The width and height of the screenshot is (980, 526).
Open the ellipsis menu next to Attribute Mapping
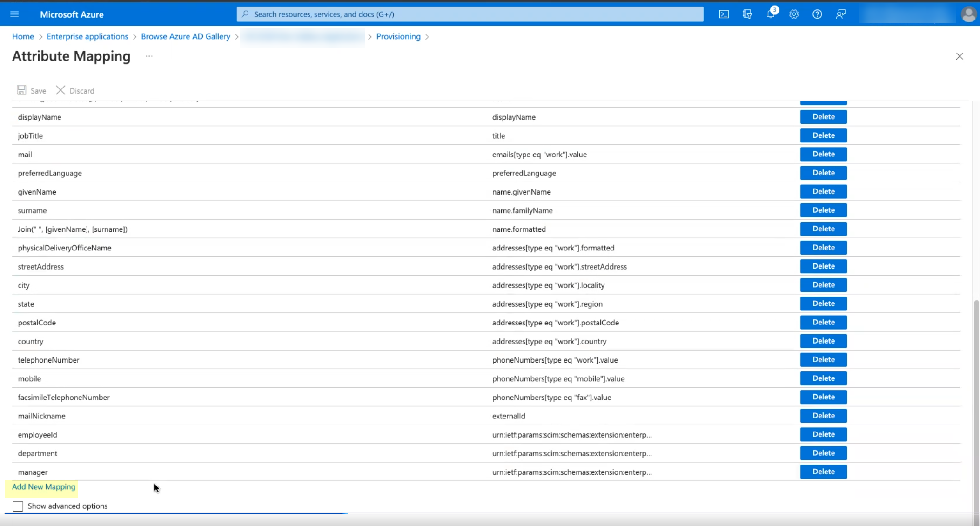(149, 56)
